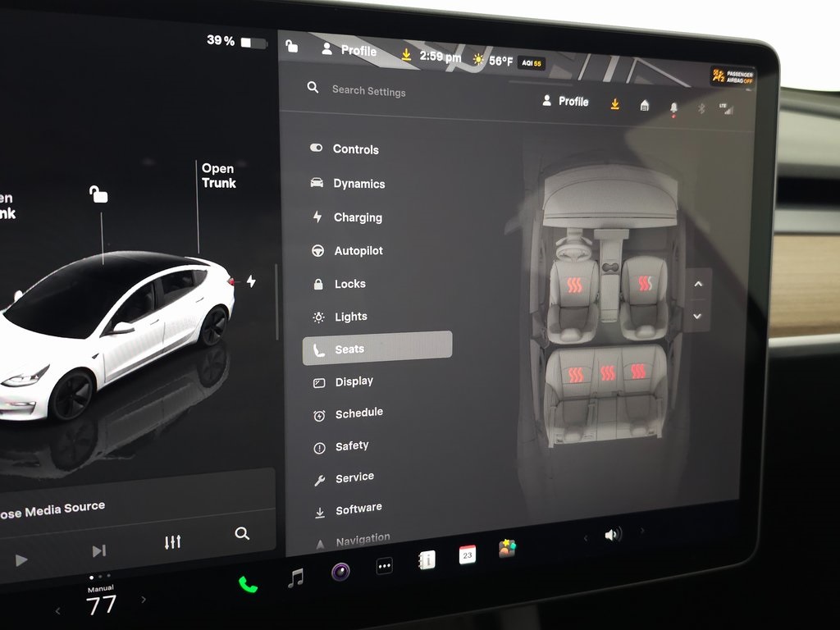Tap the yellow software update download icon

pos(614,104)
